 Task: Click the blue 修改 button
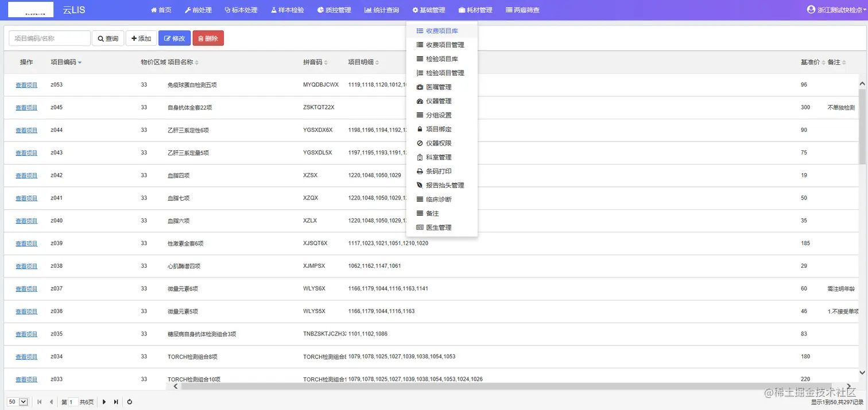coord(175,38)
